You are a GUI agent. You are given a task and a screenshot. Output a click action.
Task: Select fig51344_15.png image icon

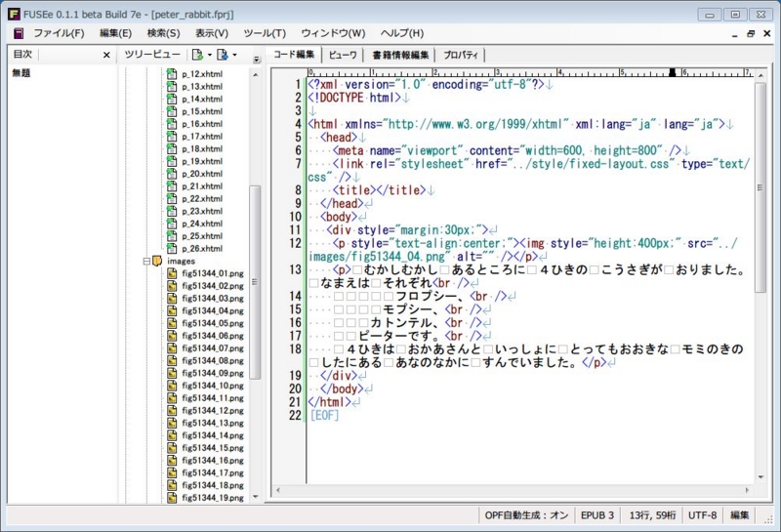[x=172, y=447]
